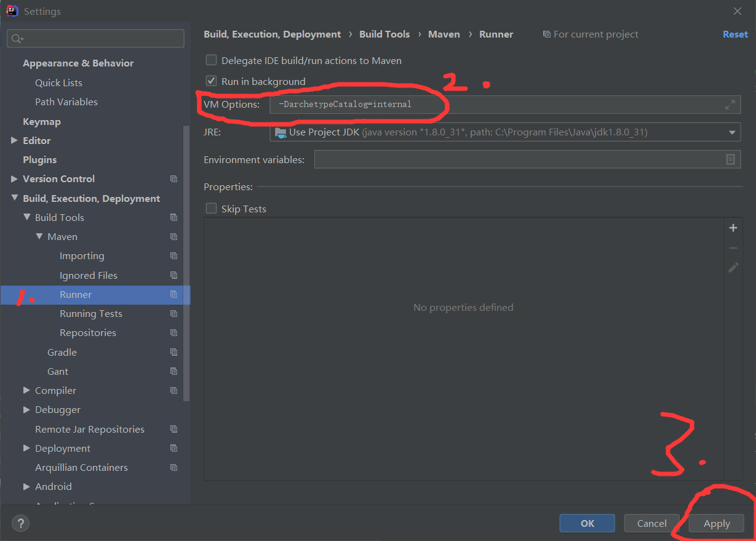
Task: Collapse Build, Execution, Deployment section
Action: (14, 198)
